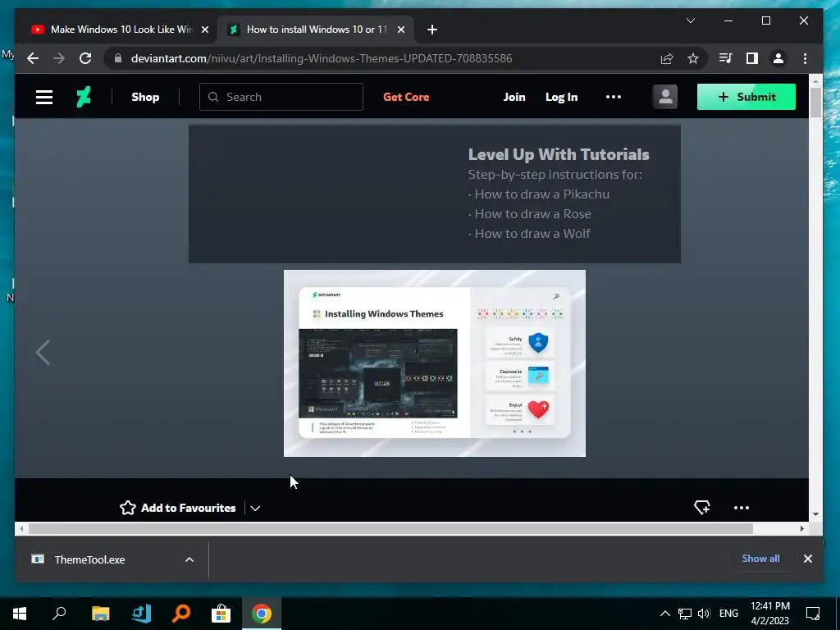Open the network tray icon
Viewport: 840px width, 630px height.
click(x=685, y=614)
